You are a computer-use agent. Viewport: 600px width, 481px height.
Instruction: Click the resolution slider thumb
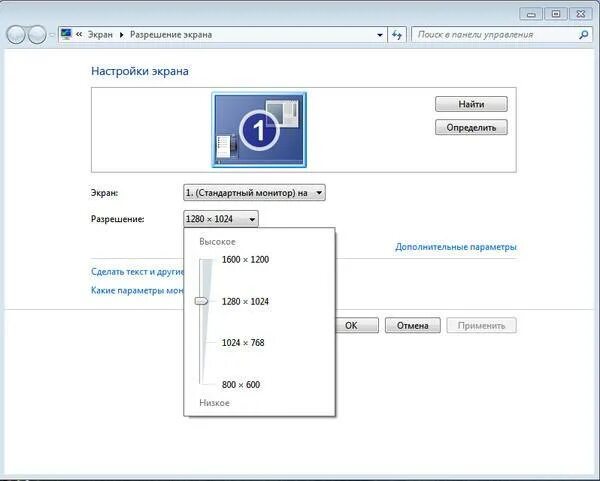tap(202, 301)
